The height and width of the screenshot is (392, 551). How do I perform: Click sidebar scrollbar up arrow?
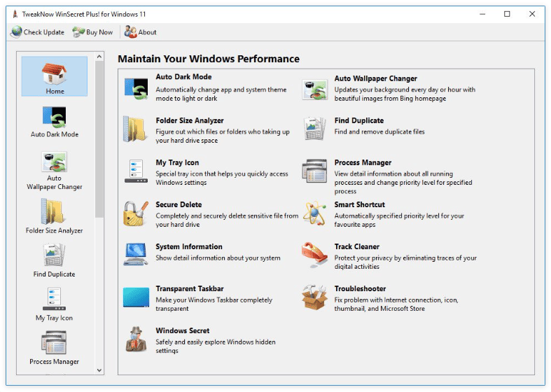click(99, 56)
